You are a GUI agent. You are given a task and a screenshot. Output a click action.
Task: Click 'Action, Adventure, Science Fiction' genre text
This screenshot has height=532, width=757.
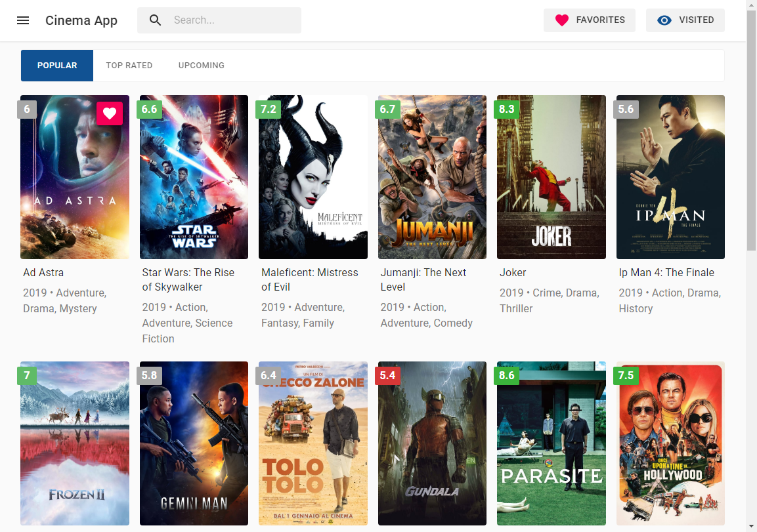[x=187, y=323]
